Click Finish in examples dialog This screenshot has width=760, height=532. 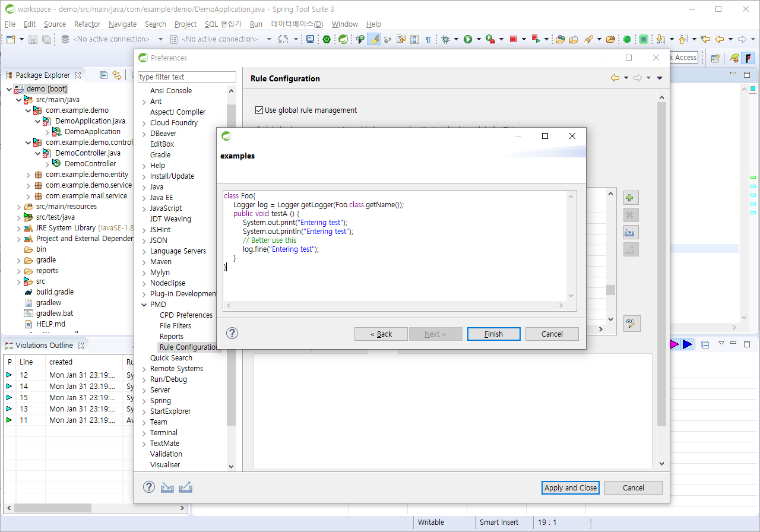point(494,334)
